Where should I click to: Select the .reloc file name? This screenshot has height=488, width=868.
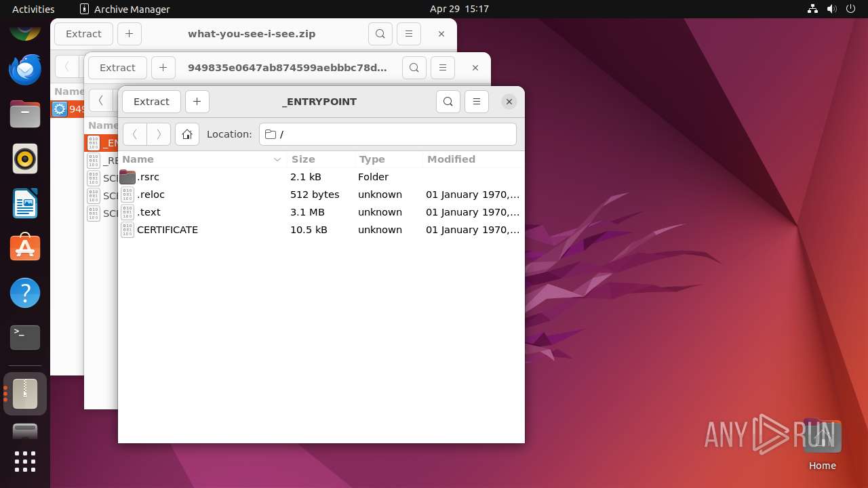(151, 195)
